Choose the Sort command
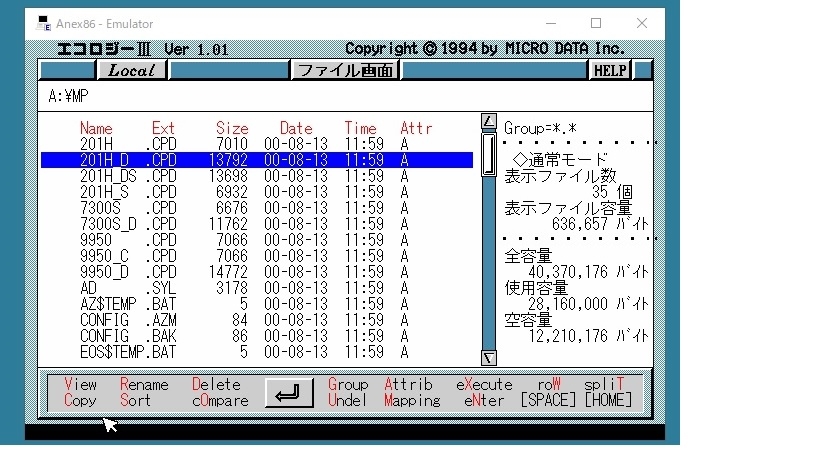The height and width of the screenshot is (460, 819). pos(135,400)
